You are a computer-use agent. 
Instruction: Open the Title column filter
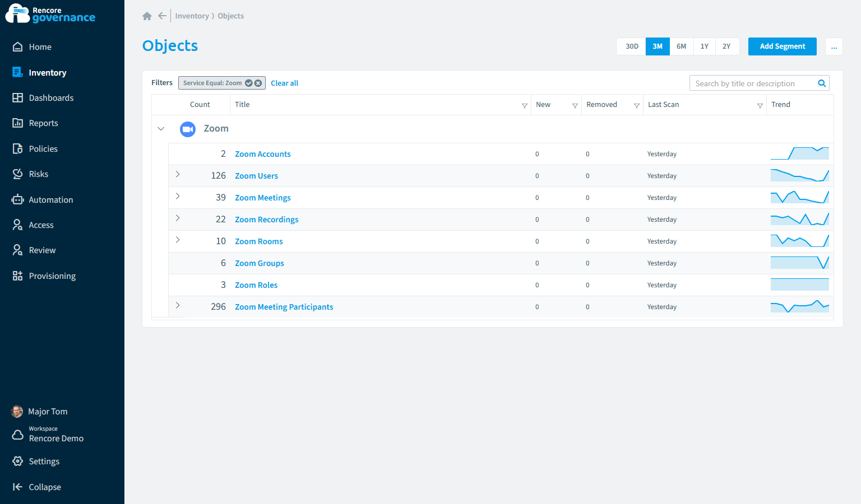525,105
